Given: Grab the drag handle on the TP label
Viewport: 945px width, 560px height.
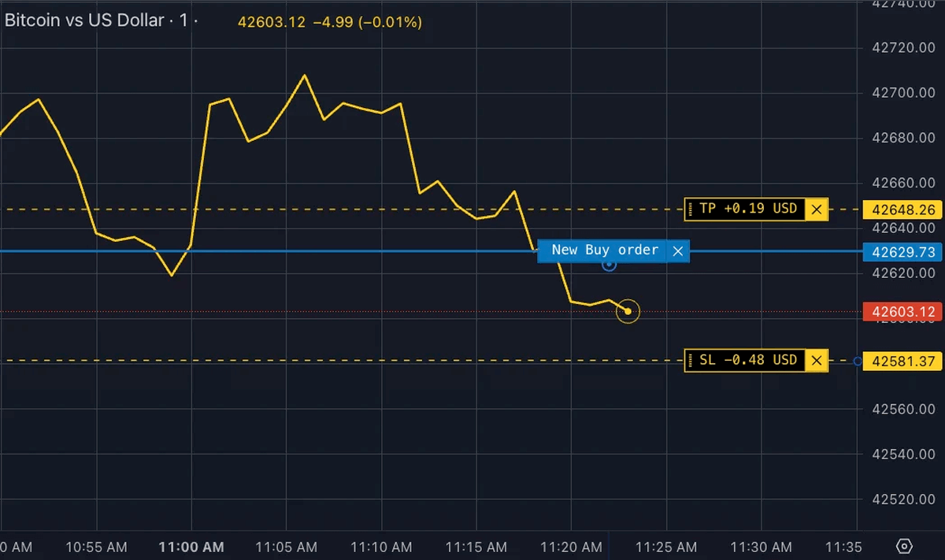Looking at the screenshot, I should coord(691,210).
